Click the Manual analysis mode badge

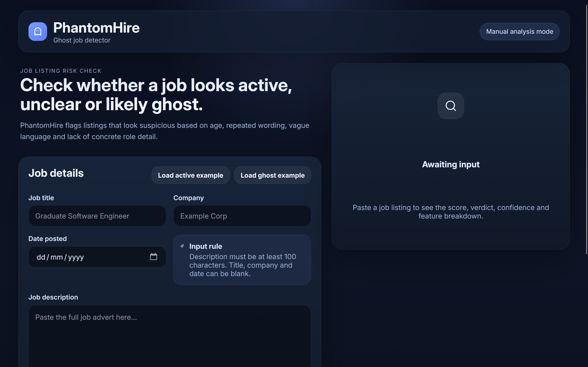point(519,31)
